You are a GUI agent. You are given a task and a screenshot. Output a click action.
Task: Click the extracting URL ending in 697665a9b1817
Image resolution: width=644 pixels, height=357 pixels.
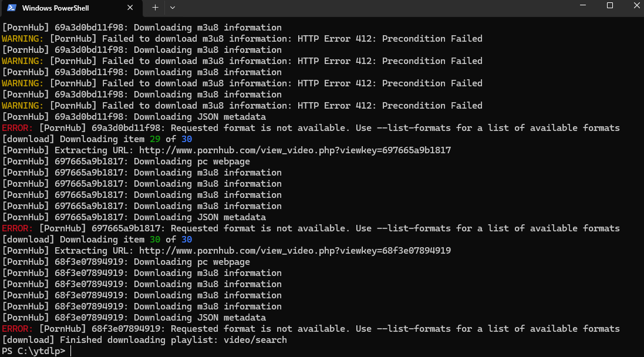[295, 150]
